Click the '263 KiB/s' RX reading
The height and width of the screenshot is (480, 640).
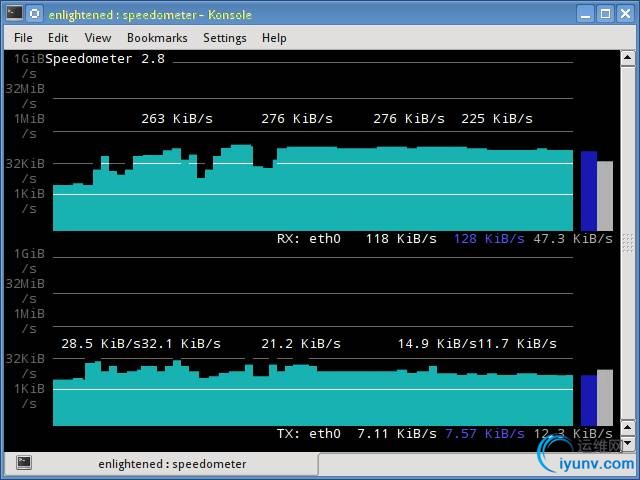[x=177, y=119]
